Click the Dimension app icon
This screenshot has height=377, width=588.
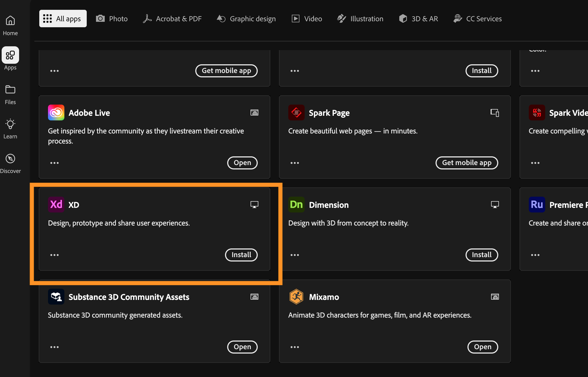[296, 205]
